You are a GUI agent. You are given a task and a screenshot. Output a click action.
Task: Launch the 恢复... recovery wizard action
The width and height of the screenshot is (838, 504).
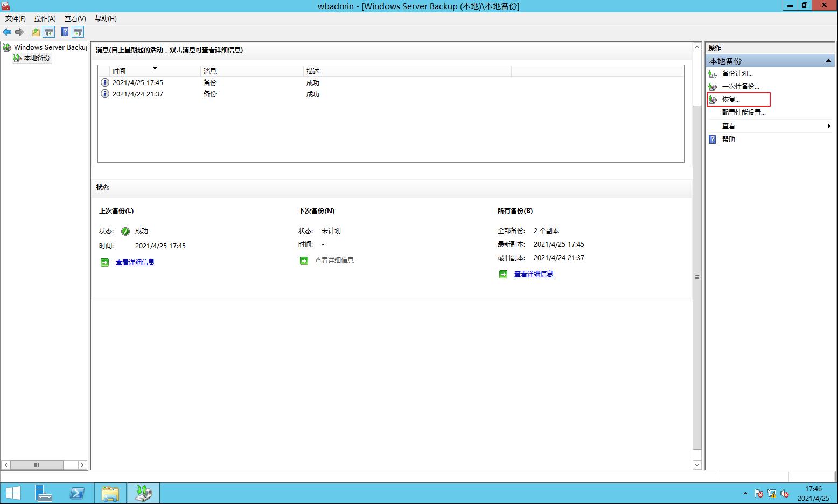click(731, 100)
